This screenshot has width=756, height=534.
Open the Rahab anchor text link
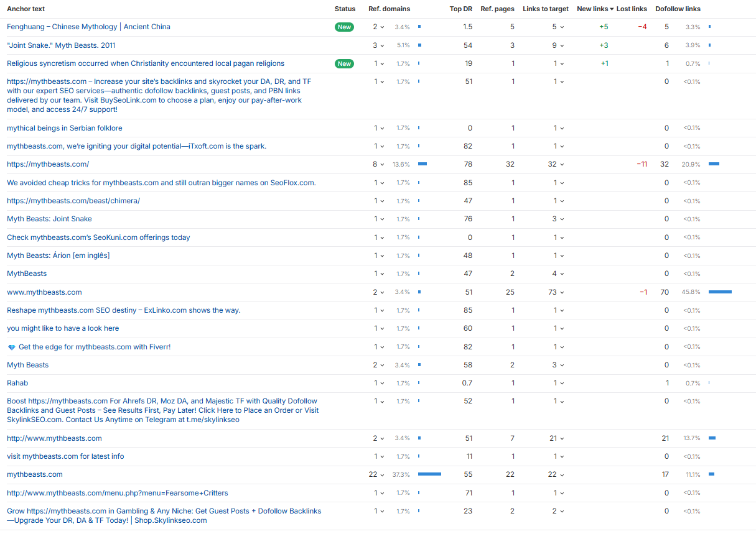17,383
